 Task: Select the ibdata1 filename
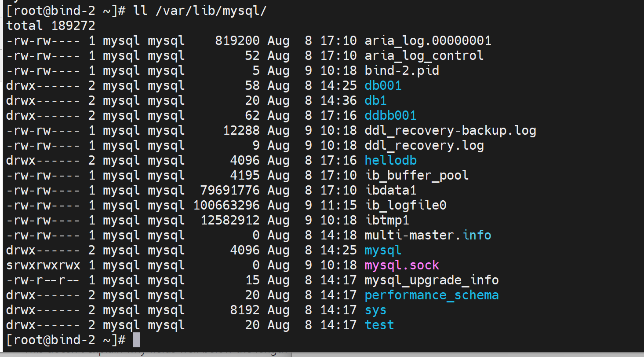pos(390,191)
